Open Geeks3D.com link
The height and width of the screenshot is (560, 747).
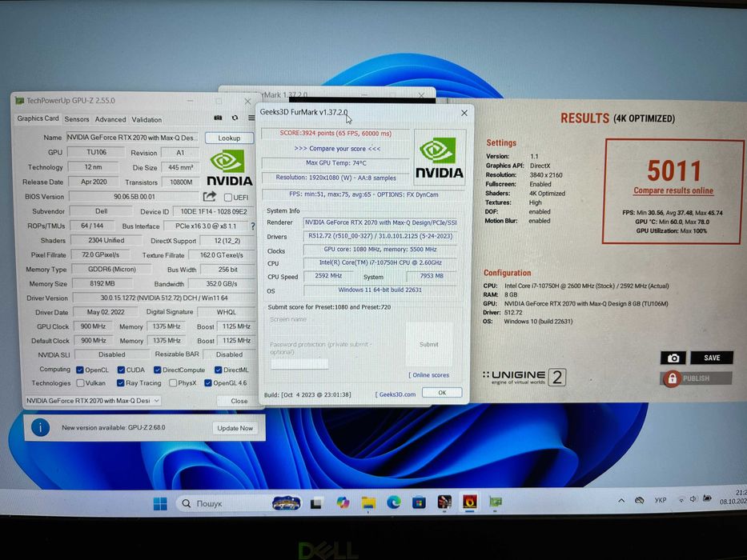396,394
